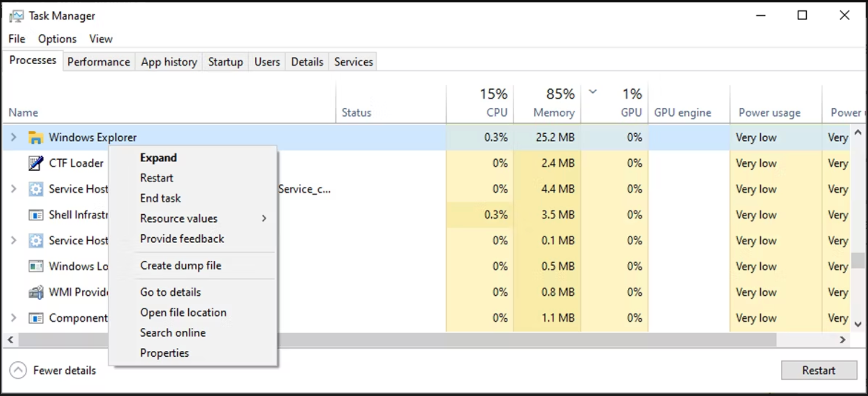Click the first Service Host gear icon
Viewport: 868px width, 396px height.
(36, 189)
